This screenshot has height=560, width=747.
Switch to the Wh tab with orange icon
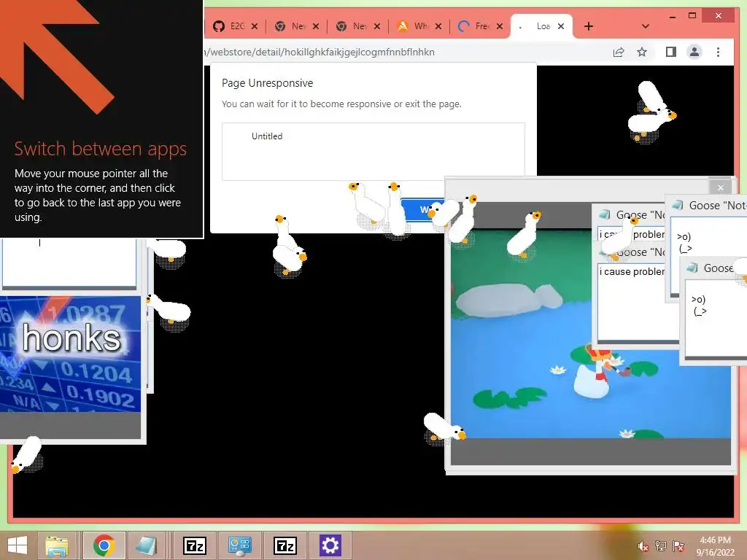(x=413, y=26)
